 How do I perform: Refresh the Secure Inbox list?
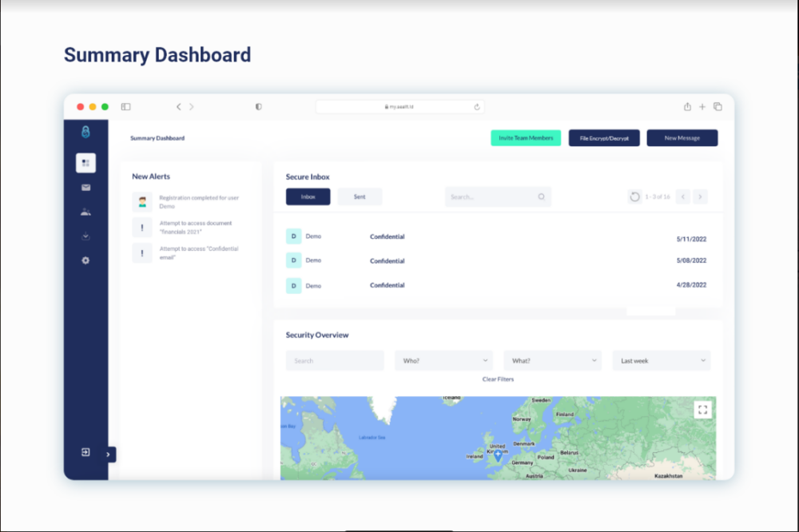click(x=634, y=197)
